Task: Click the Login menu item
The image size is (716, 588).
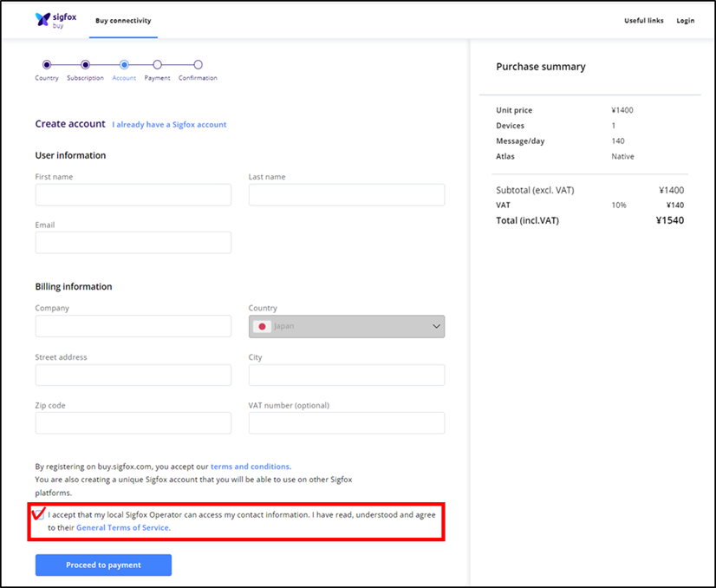Action: pyautogui.click(x=686, y=21)
